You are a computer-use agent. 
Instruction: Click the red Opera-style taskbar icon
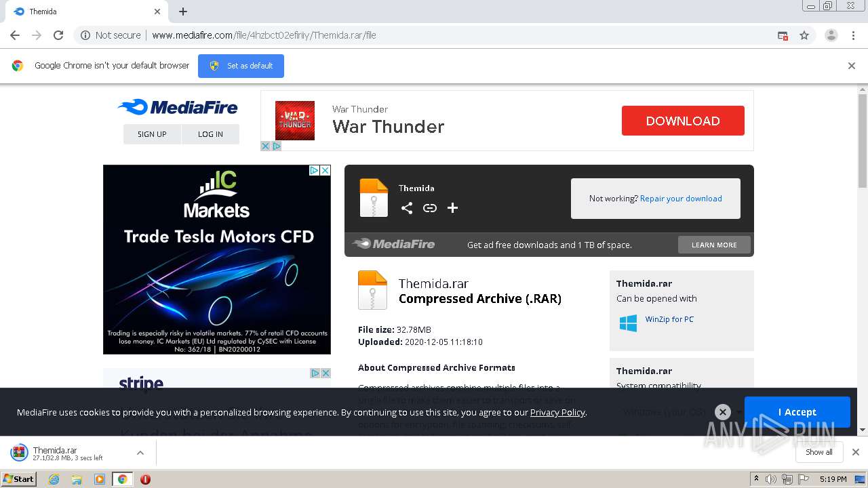click(145, 479)
